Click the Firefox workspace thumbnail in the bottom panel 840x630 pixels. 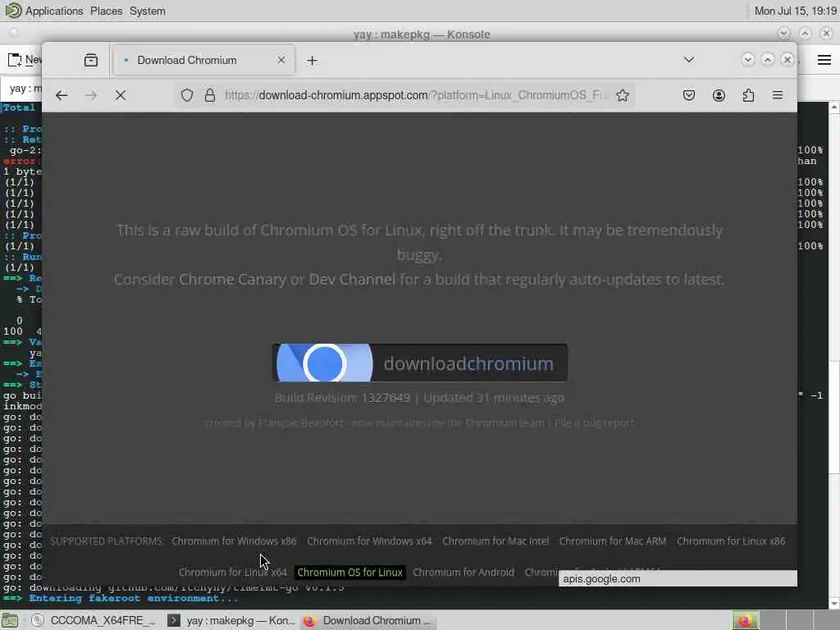tap(745, 620)
